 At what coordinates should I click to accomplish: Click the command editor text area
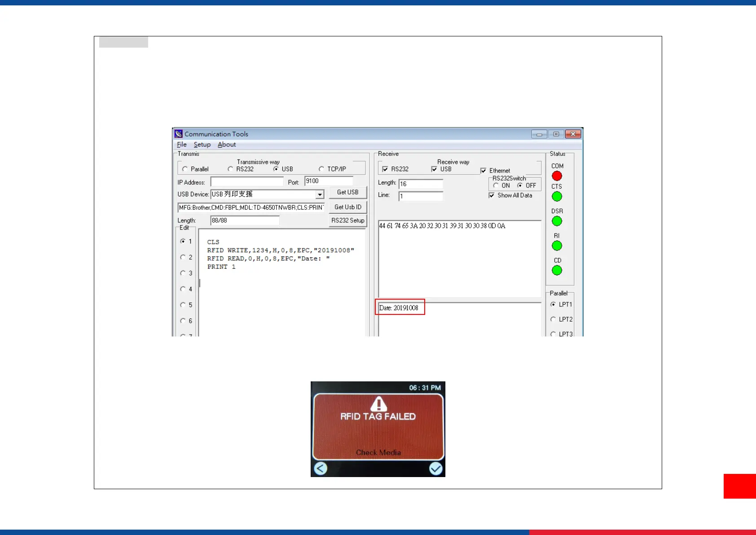(x=283, y=283)
